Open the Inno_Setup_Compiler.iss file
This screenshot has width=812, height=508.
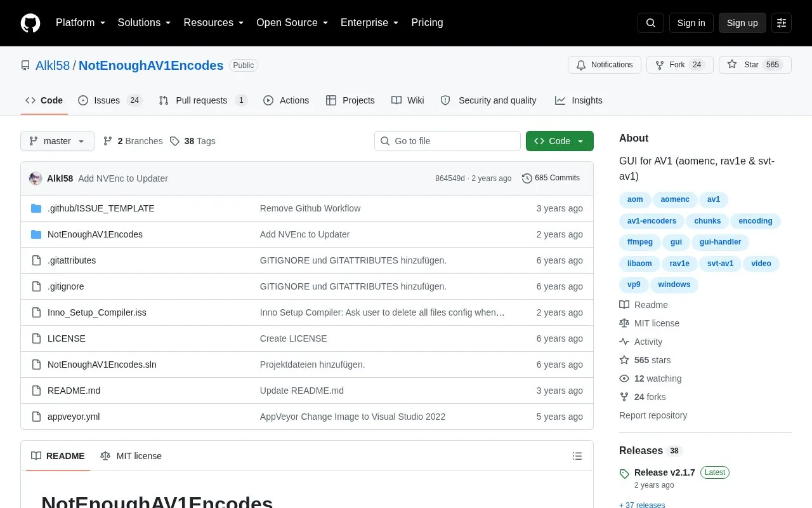coord(97,312)
